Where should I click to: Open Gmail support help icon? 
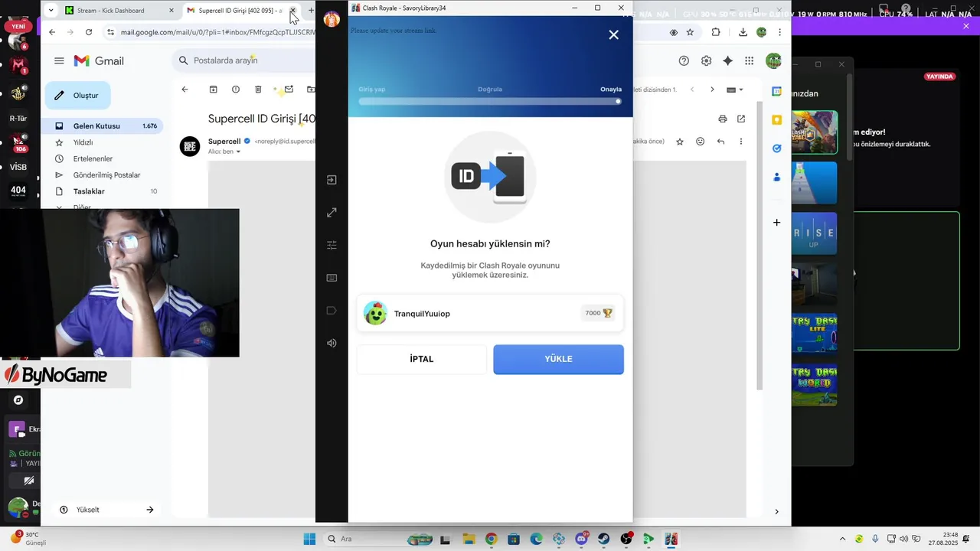pyautogui.click(x=684, y=60)
